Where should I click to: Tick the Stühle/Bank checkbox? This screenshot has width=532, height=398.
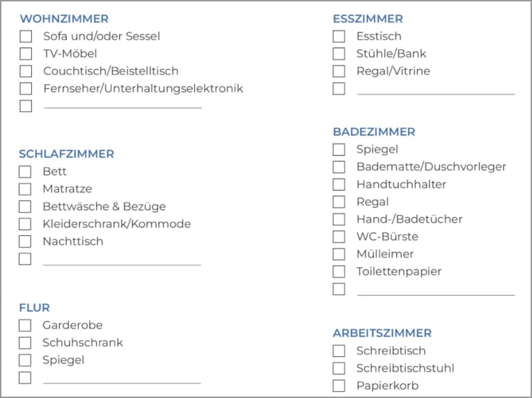coord(339,54)
